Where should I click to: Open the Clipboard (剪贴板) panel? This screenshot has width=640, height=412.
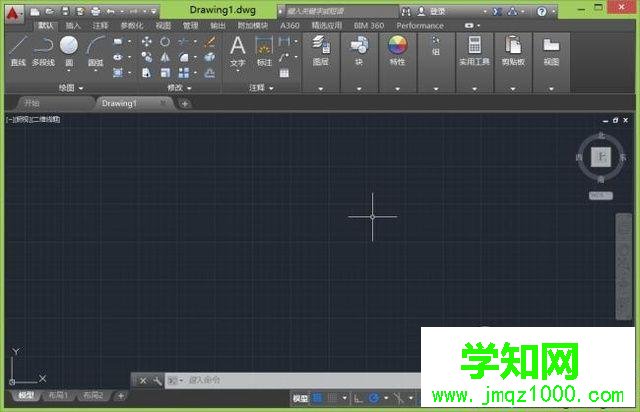pos(513,51)
